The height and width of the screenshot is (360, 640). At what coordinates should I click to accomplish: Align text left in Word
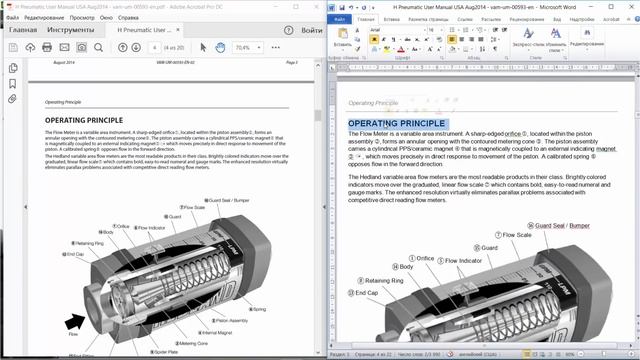[452, 39]
